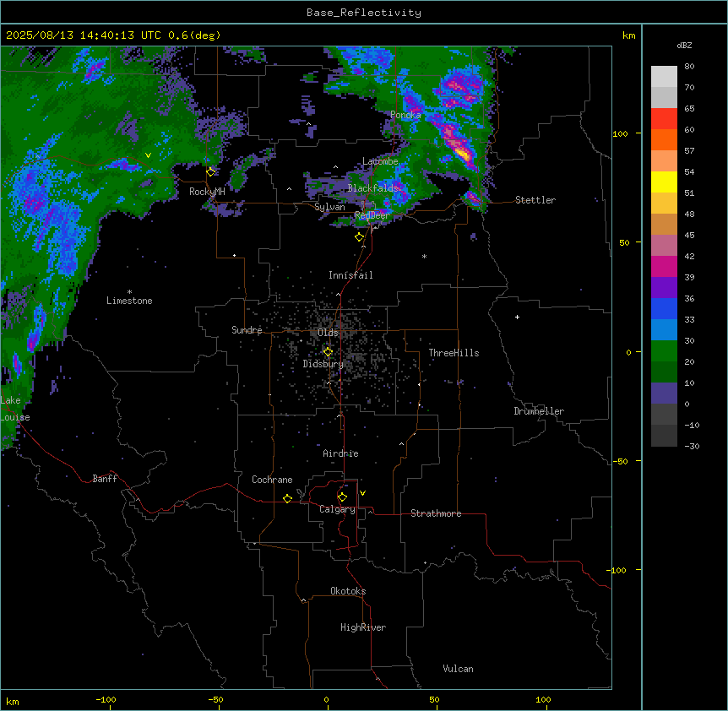Click the 30 dBZ green swatch
This screenshot has height=711, width=728.
click(x=664, y=351)
